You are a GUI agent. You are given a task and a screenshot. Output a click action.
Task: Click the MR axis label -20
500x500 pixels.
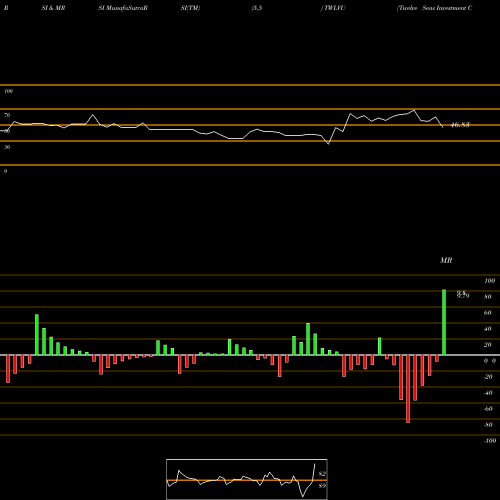point(488,377)
